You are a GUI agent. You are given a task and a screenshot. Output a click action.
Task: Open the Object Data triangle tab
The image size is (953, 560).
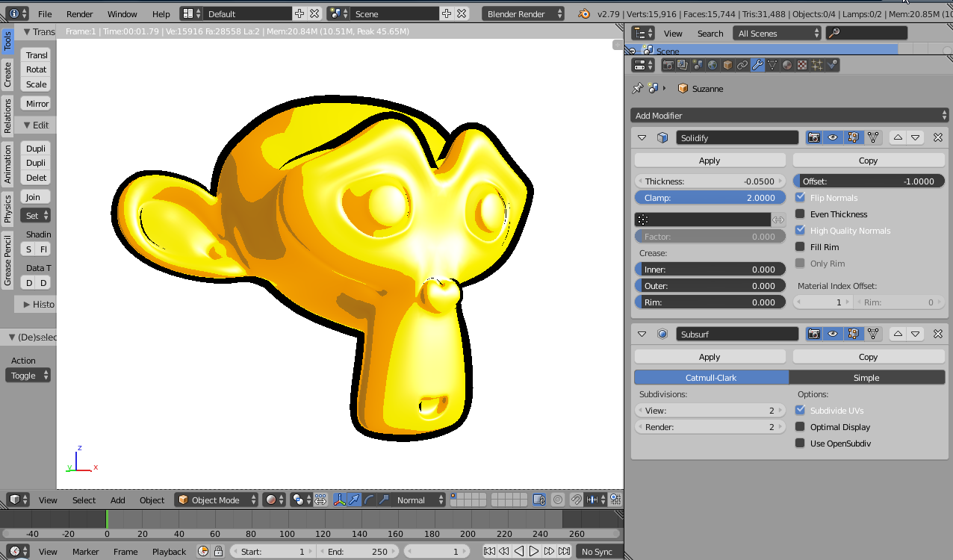[772, 65]
